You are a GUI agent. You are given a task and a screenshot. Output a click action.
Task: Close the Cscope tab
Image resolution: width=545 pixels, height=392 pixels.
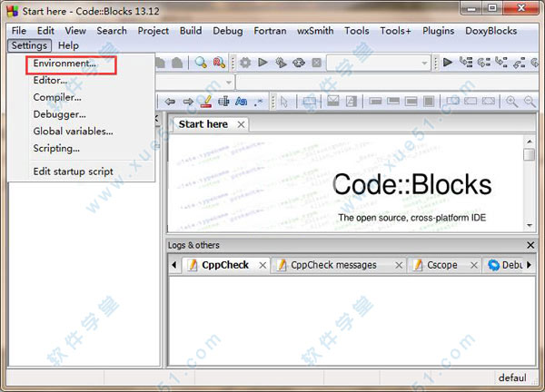pos(474,265)
